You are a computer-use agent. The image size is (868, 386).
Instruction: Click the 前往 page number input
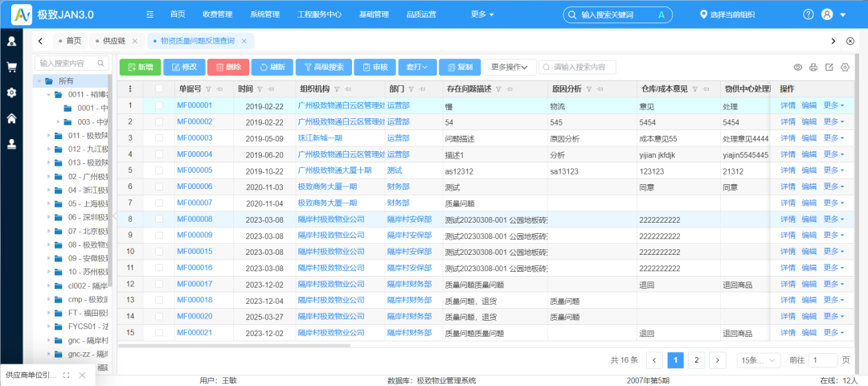(823, 360)
